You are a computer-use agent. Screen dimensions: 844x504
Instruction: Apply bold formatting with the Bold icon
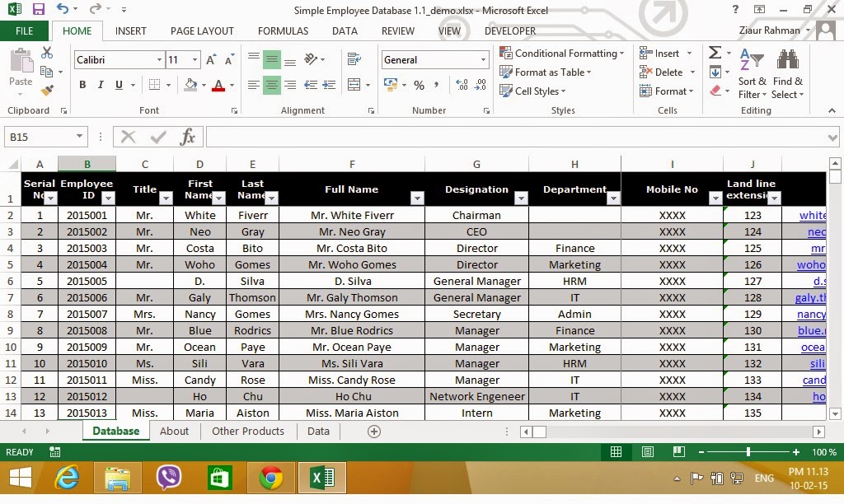82,85
